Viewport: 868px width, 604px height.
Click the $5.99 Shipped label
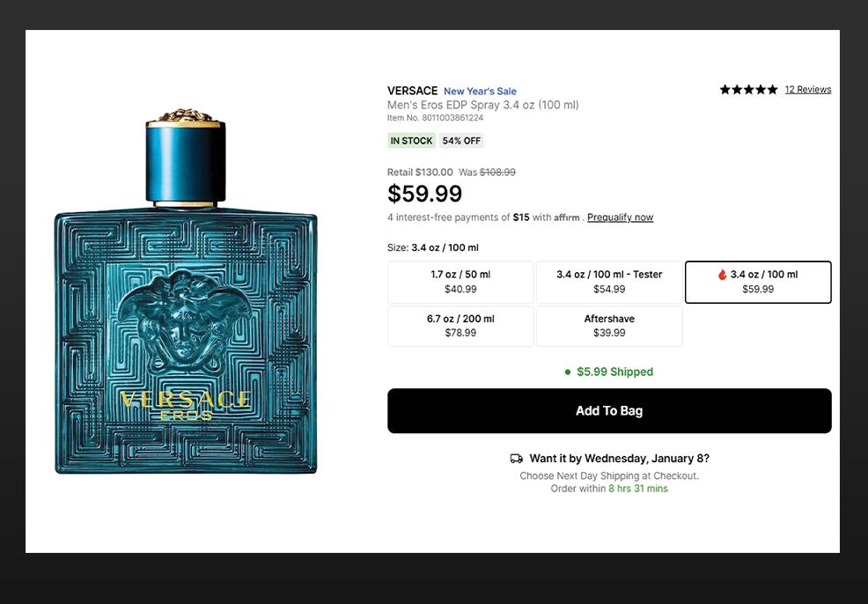(614, 372)
